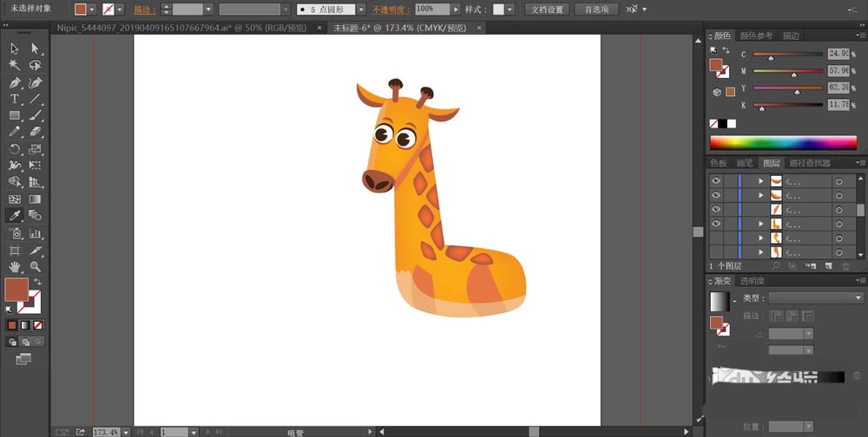Open the 透明度 transparency tab
The image size is (868, 437).
[753, 281]
